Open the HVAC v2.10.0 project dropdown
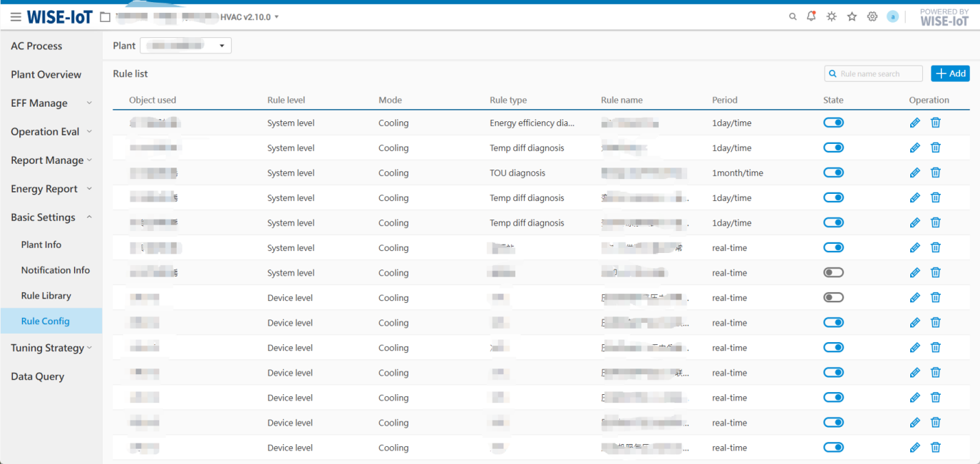 tap(249, 17)
